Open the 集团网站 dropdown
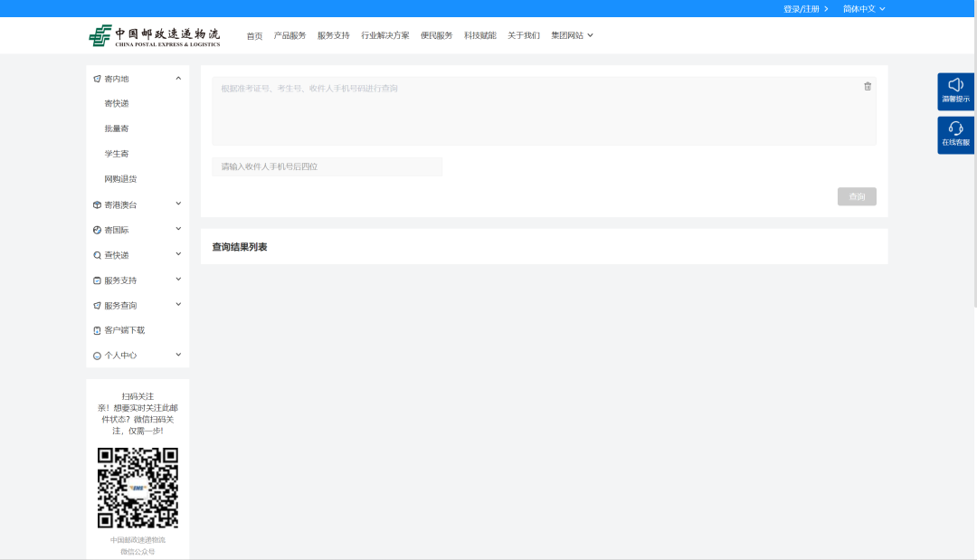This screenshot has height=560, width=977. tap(572, 35)
